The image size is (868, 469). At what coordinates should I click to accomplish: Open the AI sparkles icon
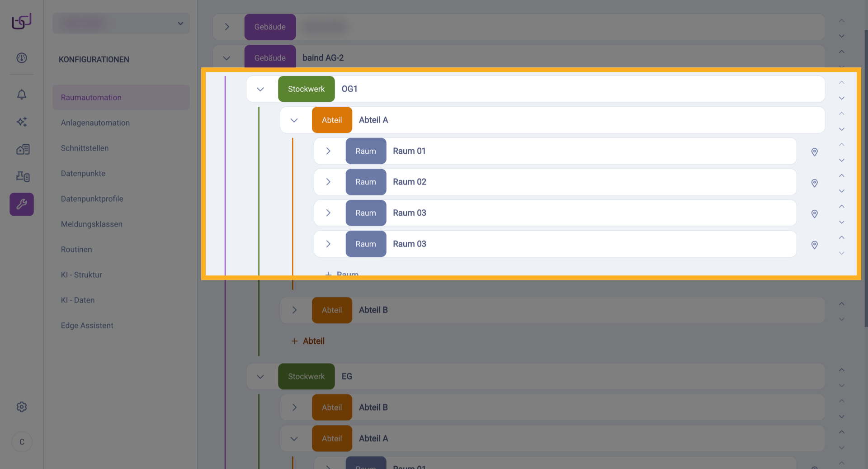pyautogui.click(x=22, y=122)
